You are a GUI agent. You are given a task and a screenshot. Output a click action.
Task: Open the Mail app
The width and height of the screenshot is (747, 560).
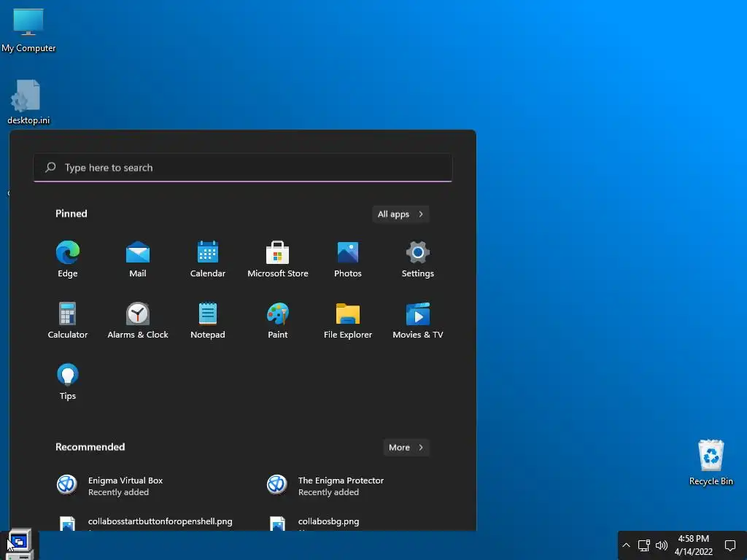(x=138, y=260)
